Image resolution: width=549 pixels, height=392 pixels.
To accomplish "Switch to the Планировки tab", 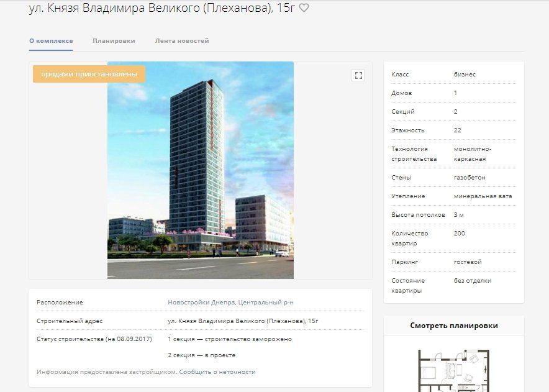I will point(114,41).
